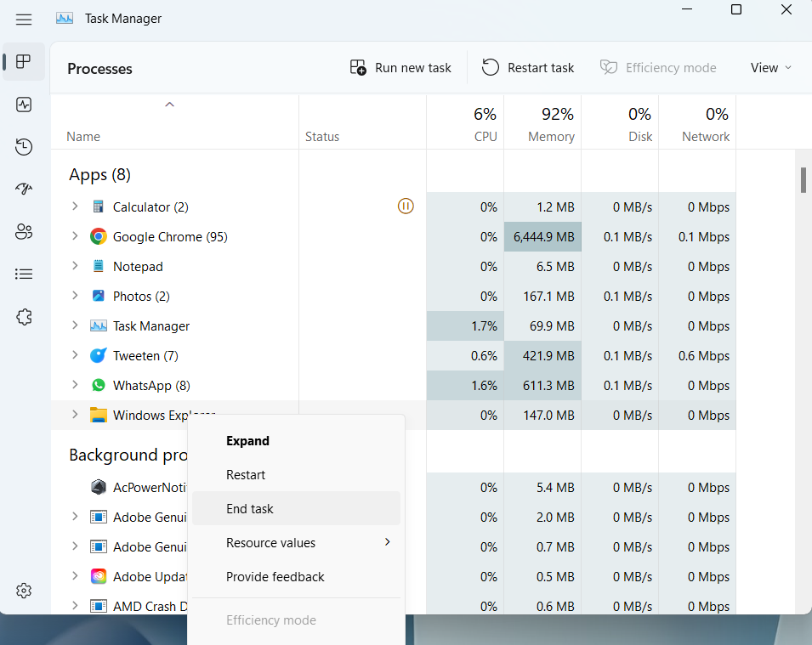Expand the Google Chrome process group

click(75, 236)
